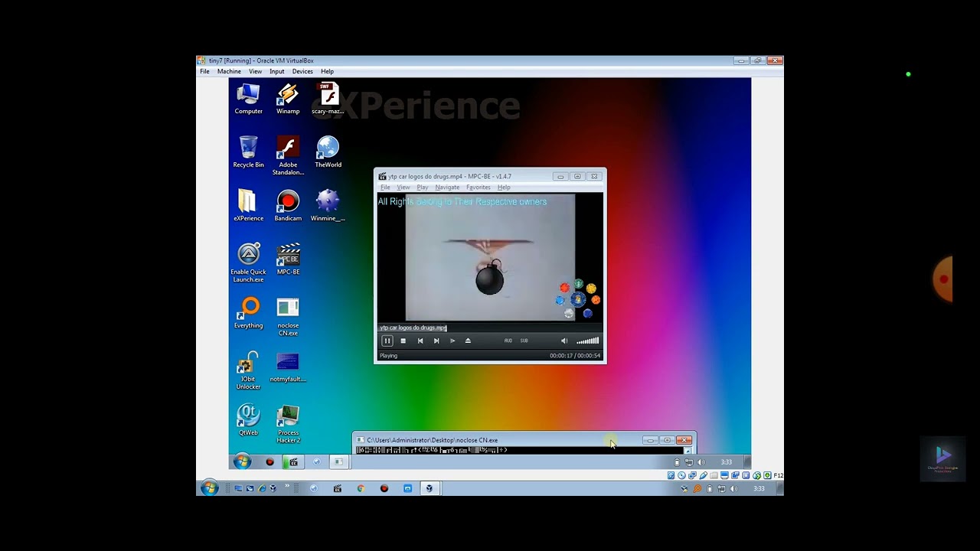Click the host tray volume icon
Image resolution: width=980 pixels, height=551 pixels.
point(733,488)
